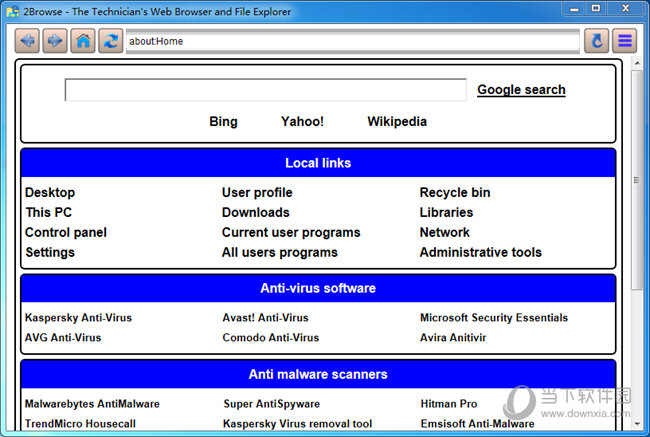The width and height of the screenshot is (650, 437).
Task: Visit AVG Anti-Virus link
Action: tap(63, 337)
